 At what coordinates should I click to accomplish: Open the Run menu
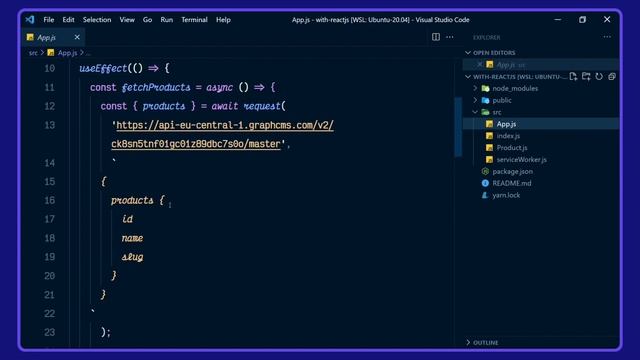(167, 20)
